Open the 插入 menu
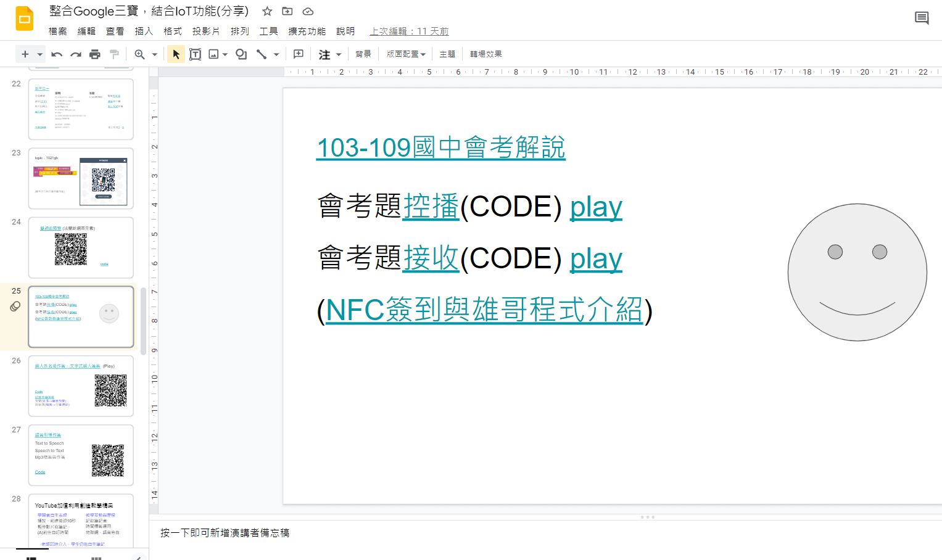 [x=144, y=31]
